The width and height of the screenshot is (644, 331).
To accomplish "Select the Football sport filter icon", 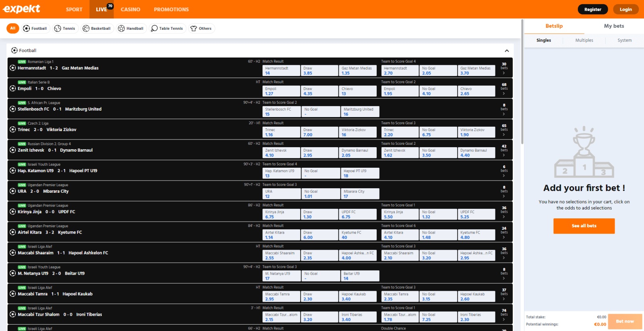I will 27,29.
